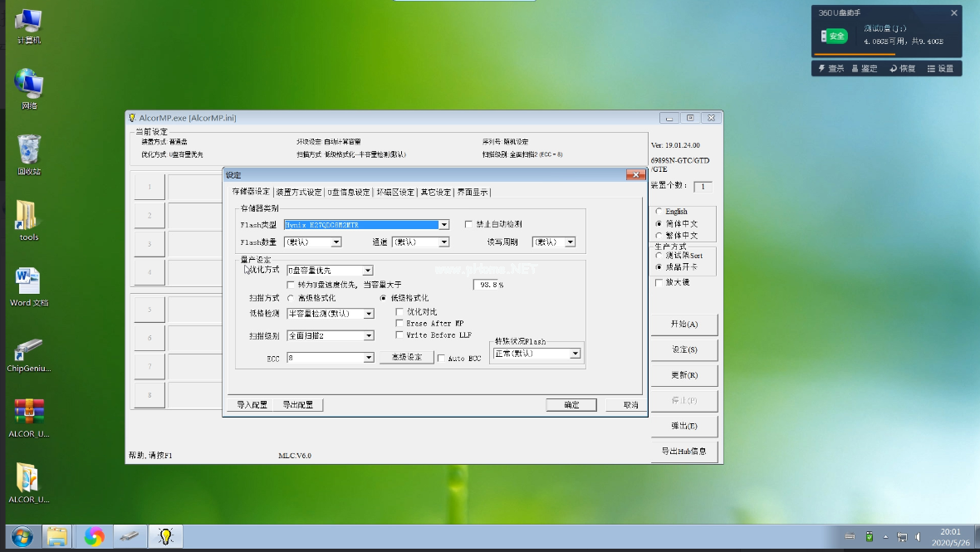Click AlcorMP lightbulb icon in taskbar
The width and height of the screenshot is (980, 552).
point(165,537)
